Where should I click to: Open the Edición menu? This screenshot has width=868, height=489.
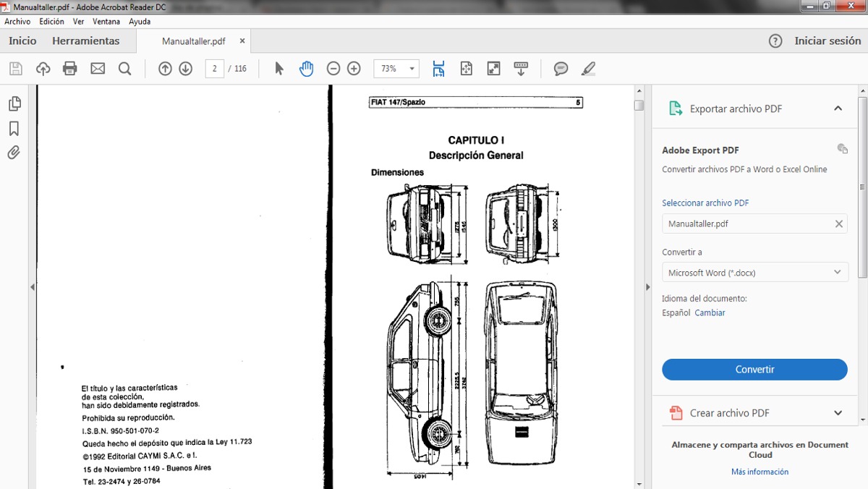pos(51,22)
